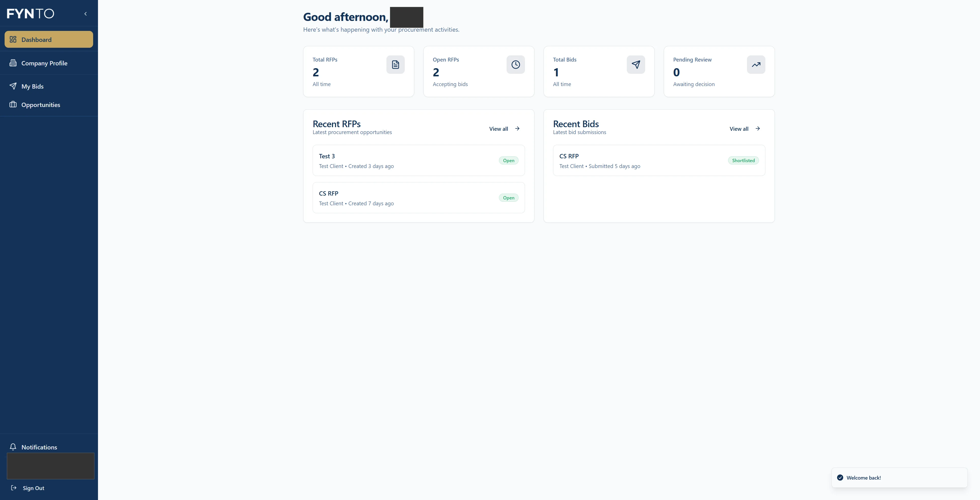Screen dimensions: 980x500
Task: Click the Opportunities briefcase icon
Action: [x=13, y=104]
